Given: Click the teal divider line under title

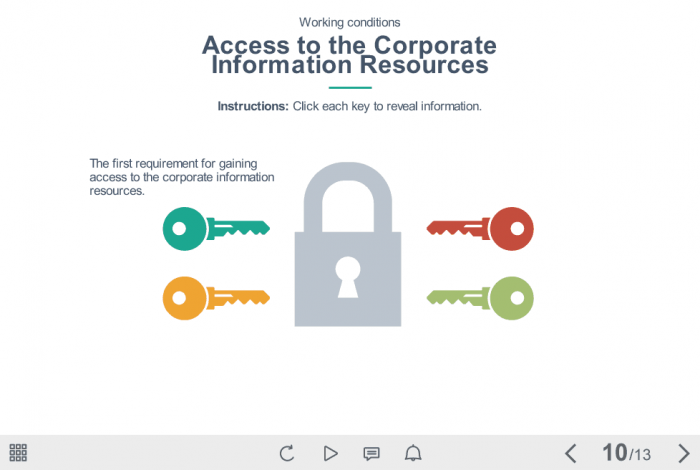Looking at the screenshot, I should point(349,87).
